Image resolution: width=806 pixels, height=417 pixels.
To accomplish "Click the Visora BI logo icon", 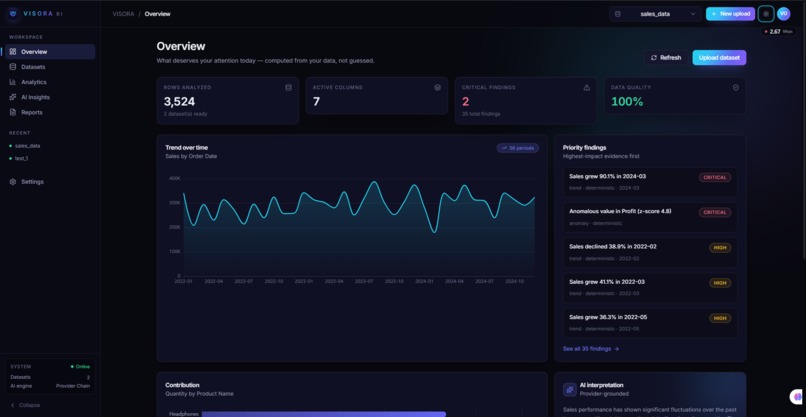I will coord(14,14).
